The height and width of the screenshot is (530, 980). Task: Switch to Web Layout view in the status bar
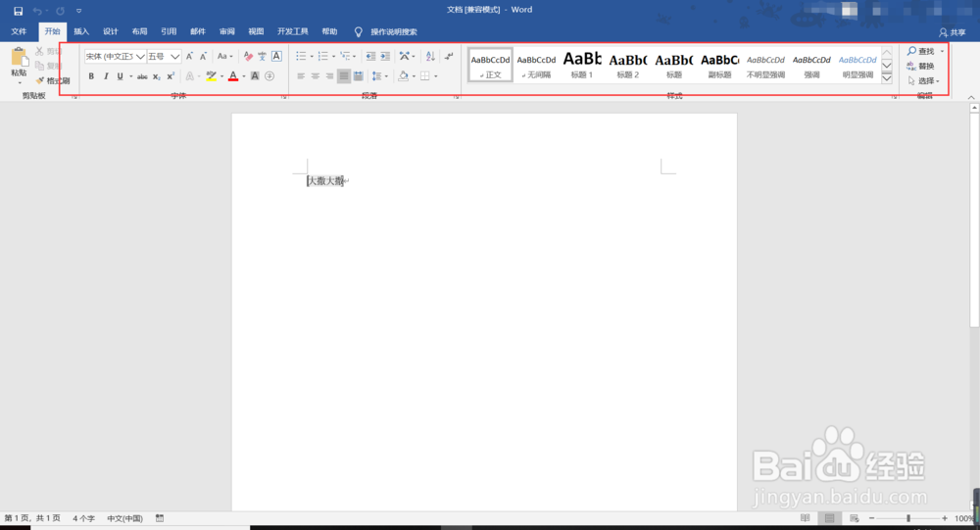pyautogui.click(x=854, y=518)
